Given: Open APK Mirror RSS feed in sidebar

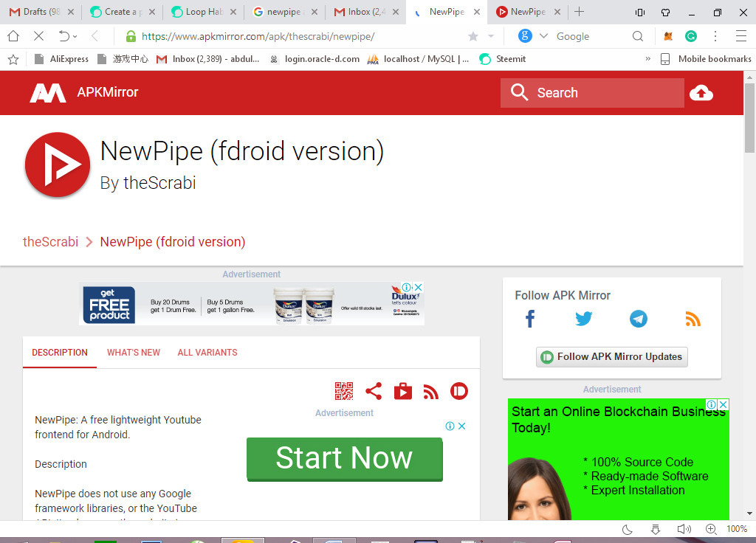Looking at the screenshot, I should coord(693,319).
